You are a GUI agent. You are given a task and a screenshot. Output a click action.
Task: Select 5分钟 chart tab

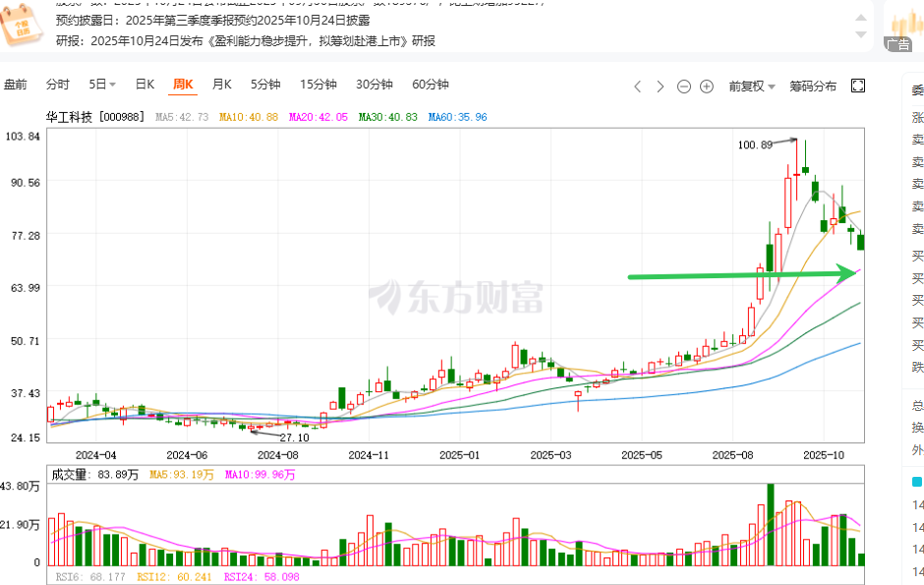coord(265,85)
